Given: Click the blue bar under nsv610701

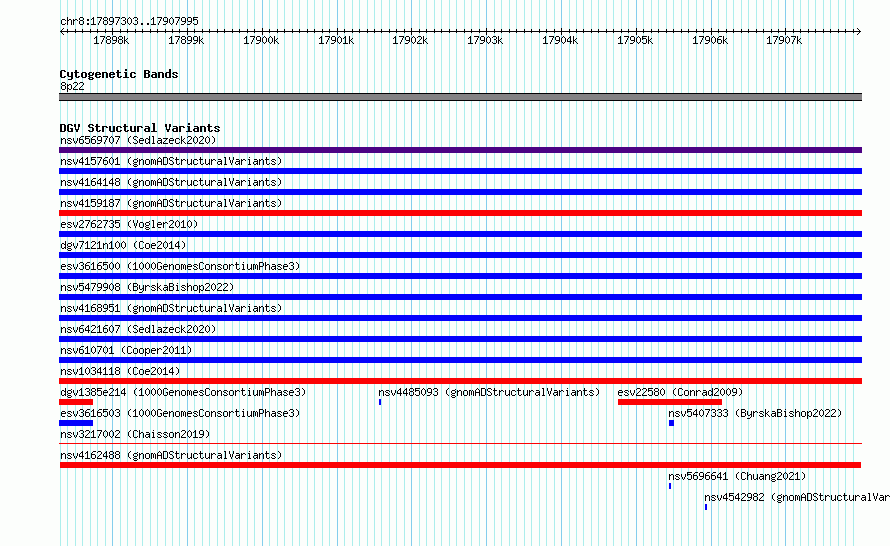Looking at the screenshot, I should click(460, 360).
